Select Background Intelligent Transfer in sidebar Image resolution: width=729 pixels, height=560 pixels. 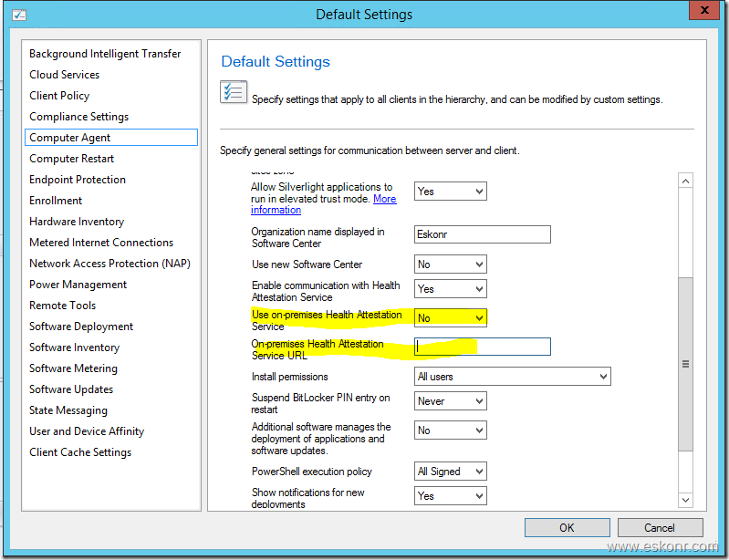point(105,54)
